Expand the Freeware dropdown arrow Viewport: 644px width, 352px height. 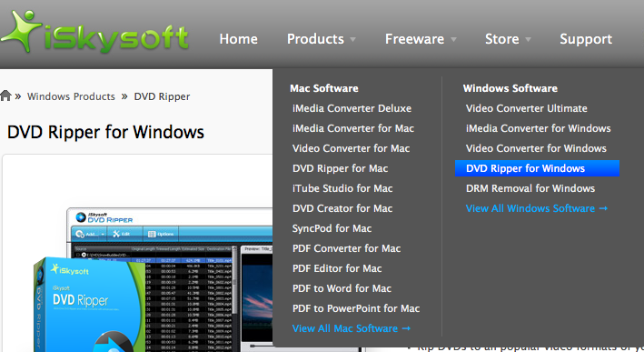453,40
